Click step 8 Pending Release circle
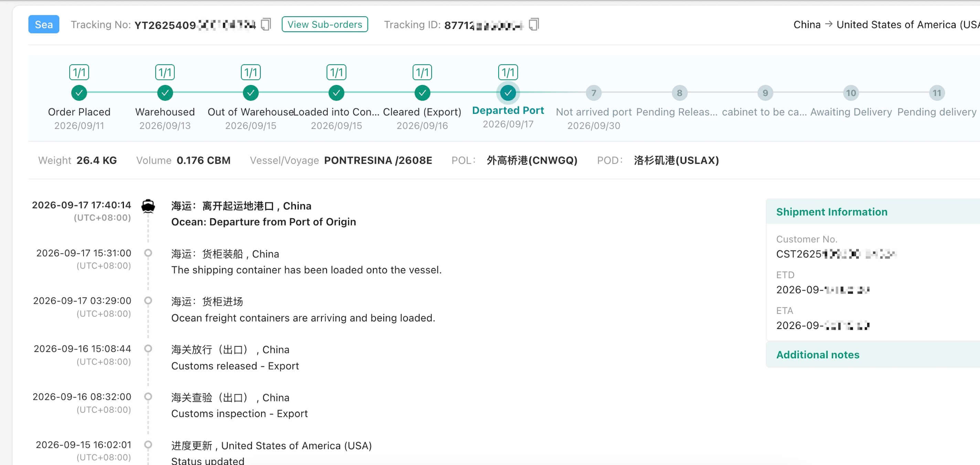 680,93
